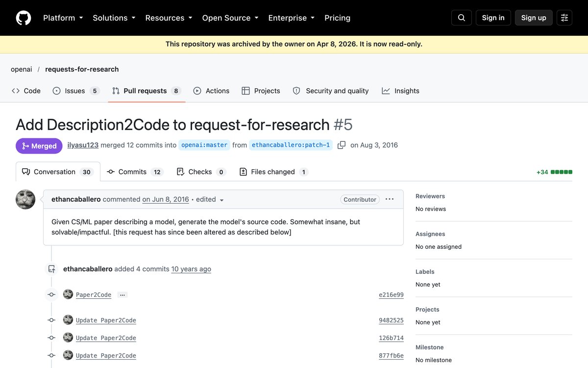Image resolution: width=588 pixels, height=368 pixels.
Task: Click avatar beside commit 9482525
Action: (x=68, y=320)
